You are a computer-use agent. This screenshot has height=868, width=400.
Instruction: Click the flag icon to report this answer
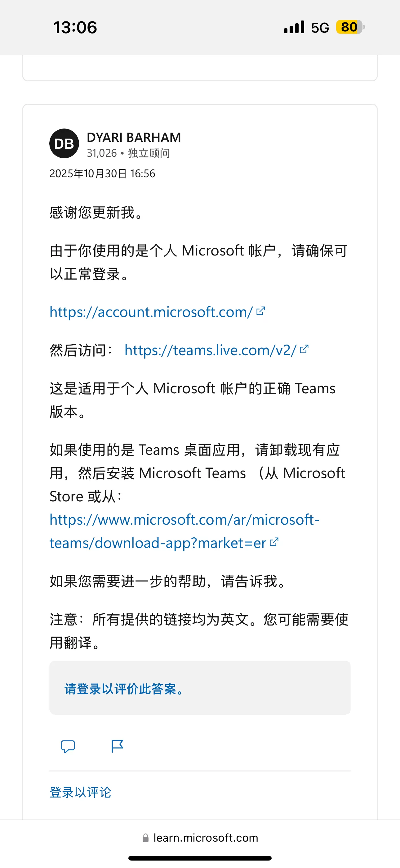[x=118, y=746]
